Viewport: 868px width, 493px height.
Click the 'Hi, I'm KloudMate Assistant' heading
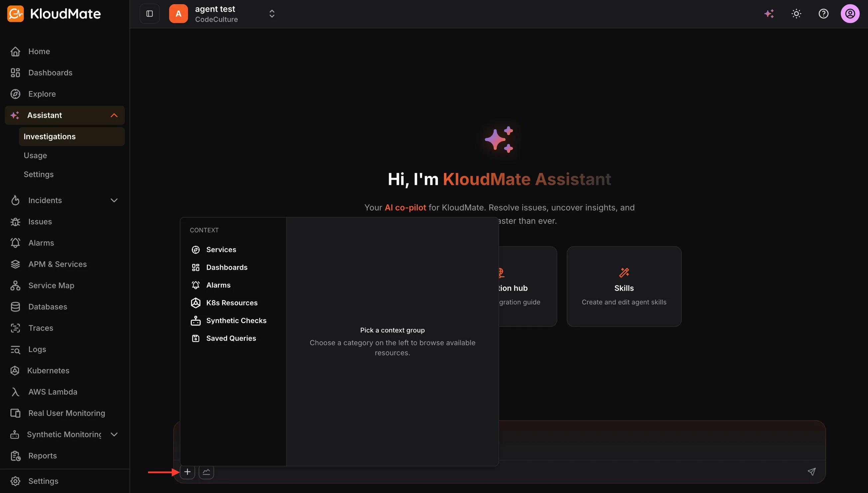click(x=499, y=179)
